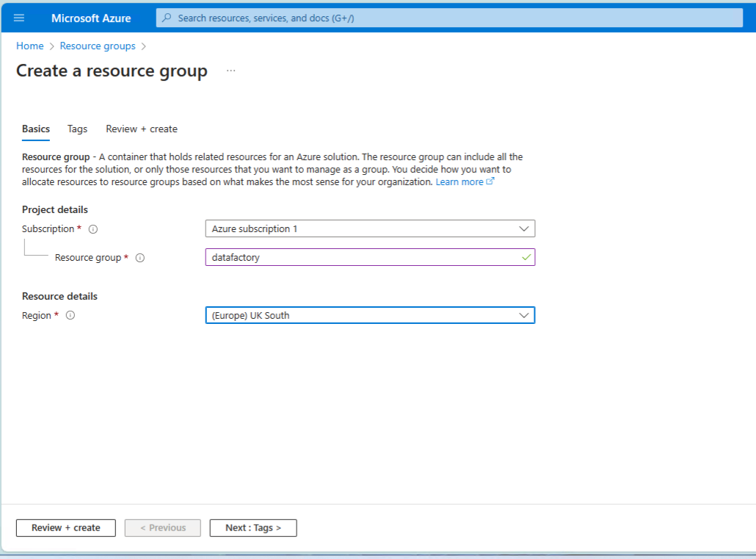Open the ellipsis more options menu
This screenshot has width=756, height=559.
click(231, 71)
